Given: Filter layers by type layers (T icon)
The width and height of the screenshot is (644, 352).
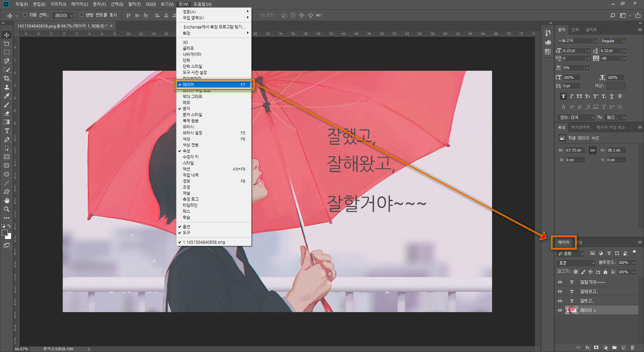Looking at the screenshot, I should [609, 253].
